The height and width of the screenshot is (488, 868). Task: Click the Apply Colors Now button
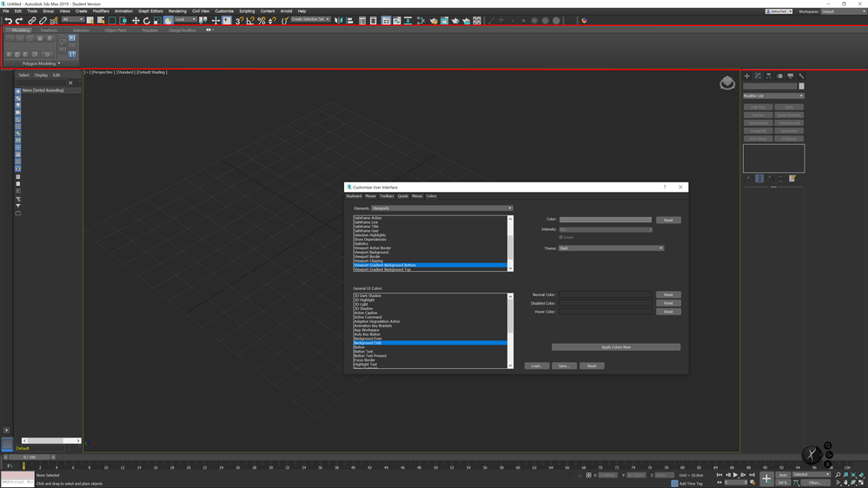[x=616, y=347]
